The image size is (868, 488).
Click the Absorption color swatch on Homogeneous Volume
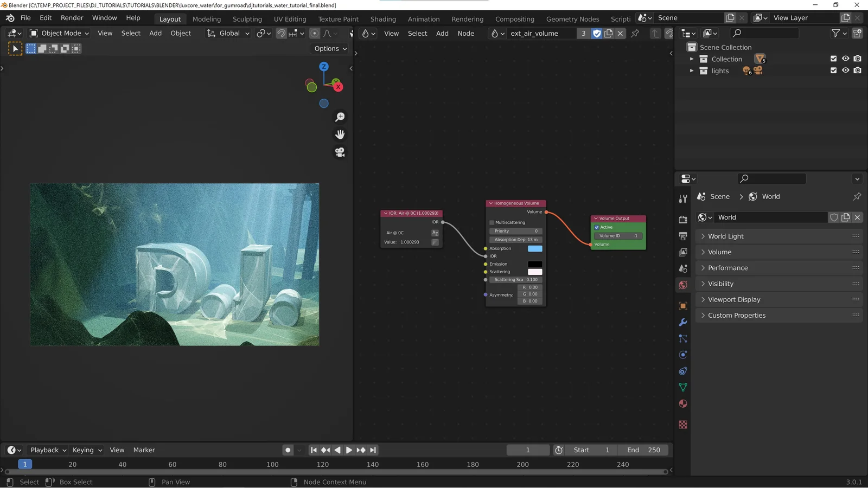pos(535,248)
